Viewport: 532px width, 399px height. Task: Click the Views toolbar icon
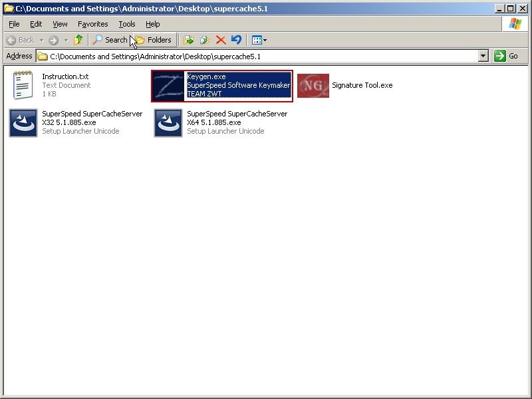click(x=257, y=40)
